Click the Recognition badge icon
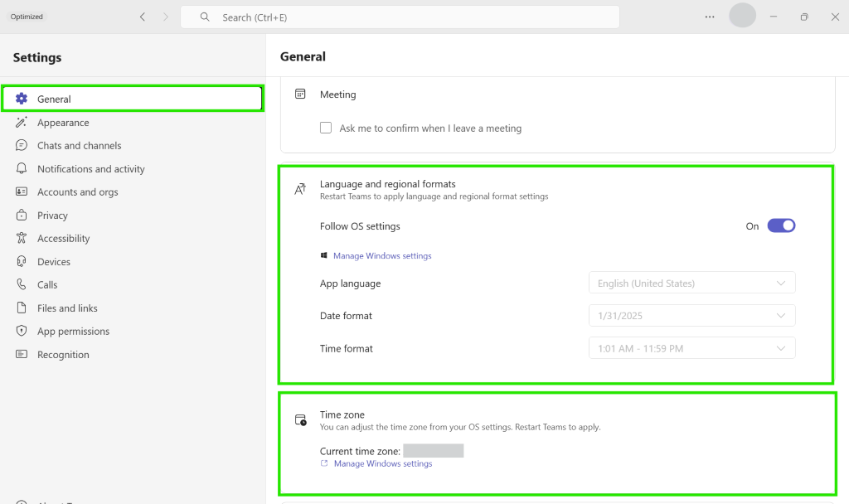849x504 pixels. coord(21,354)
